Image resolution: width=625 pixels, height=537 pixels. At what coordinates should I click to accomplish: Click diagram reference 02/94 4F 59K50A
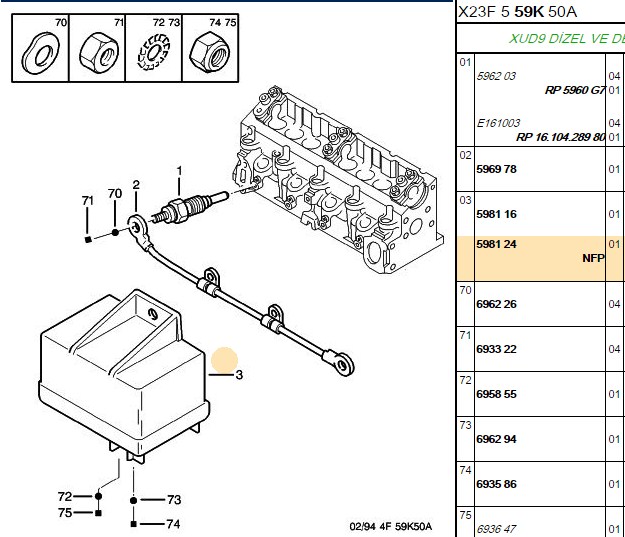click(x=390, y=527)
